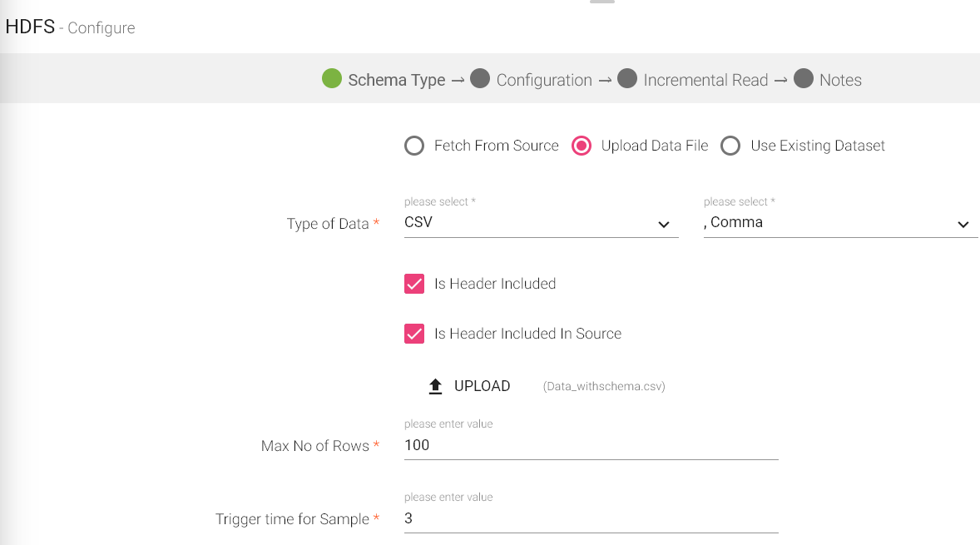Click the upload arrow icon
The width and height of the screenshot is (980, 545).
pyautogui.click(x=435, y=386)
